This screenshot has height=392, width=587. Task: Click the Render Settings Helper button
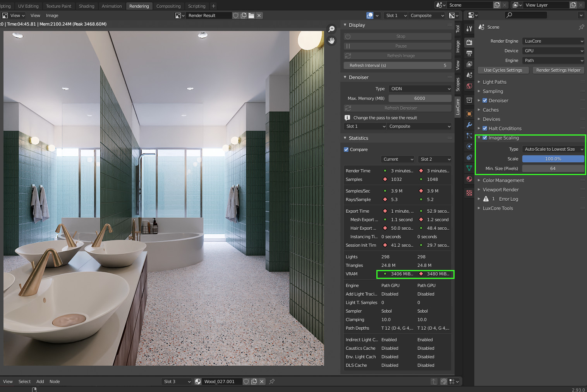pyautogui.click(x=558, y=70)
